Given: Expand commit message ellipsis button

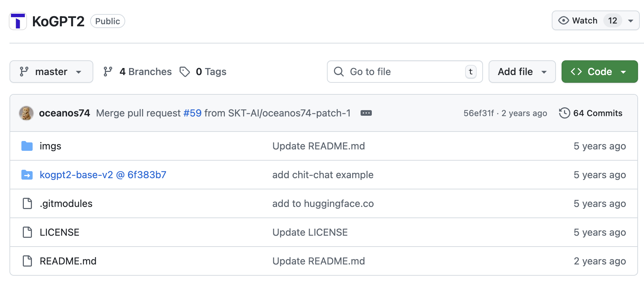Looking at the screenshot, I should coord(366,113).
